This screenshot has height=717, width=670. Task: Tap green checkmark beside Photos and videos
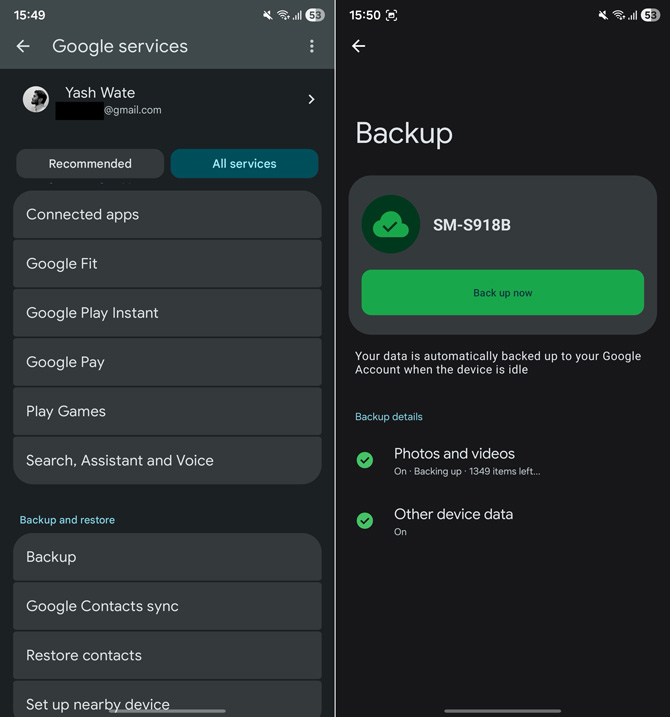pos(365,460)
